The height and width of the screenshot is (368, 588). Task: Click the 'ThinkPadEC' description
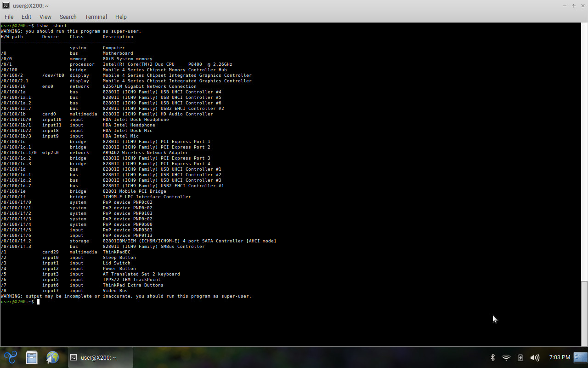click(117, 252)
